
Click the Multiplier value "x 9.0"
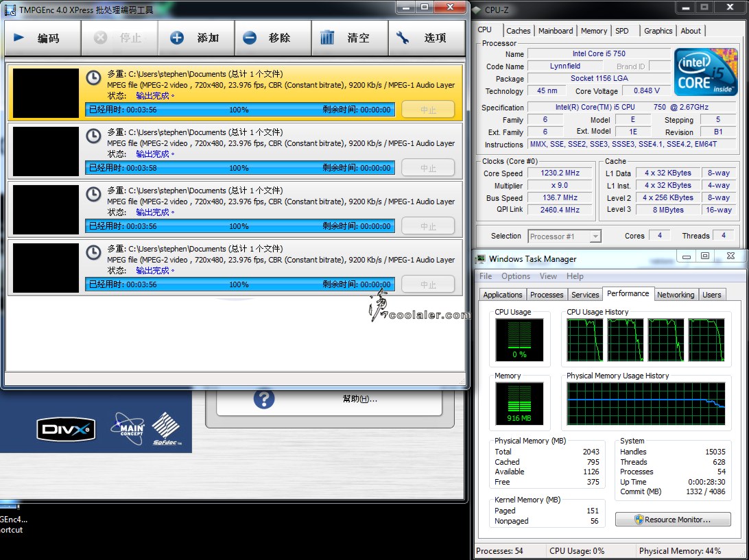pos(560,185)
